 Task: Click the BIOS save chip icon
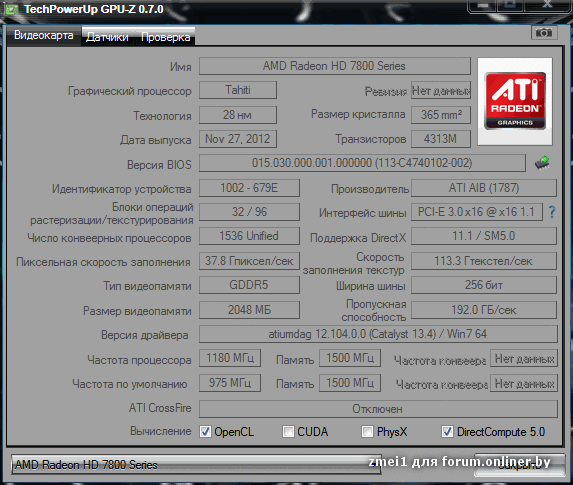click(x=542, y=163)
